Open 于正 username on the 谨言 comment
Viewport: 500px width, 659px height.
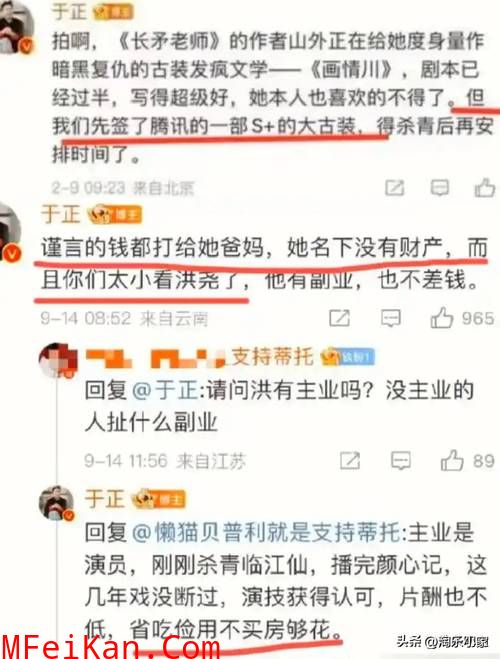point(60,215)
